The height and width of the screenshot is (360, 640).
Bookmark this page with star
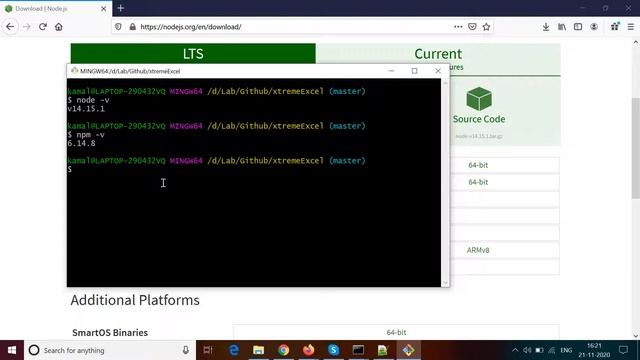tap(486, 27)
